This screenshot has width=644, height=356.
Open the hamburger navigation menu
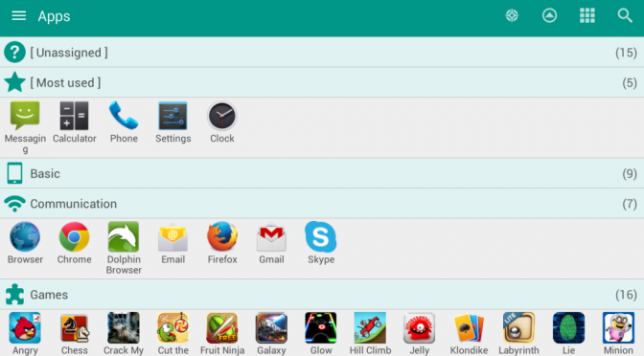click(x=18, y=16)
